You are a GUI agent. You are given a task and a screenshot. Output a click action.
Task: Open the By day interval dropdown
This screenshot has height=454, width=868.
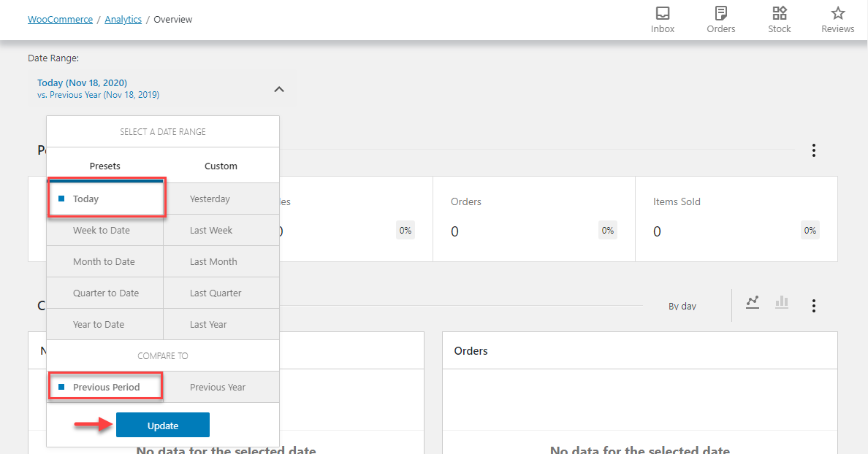682,307
